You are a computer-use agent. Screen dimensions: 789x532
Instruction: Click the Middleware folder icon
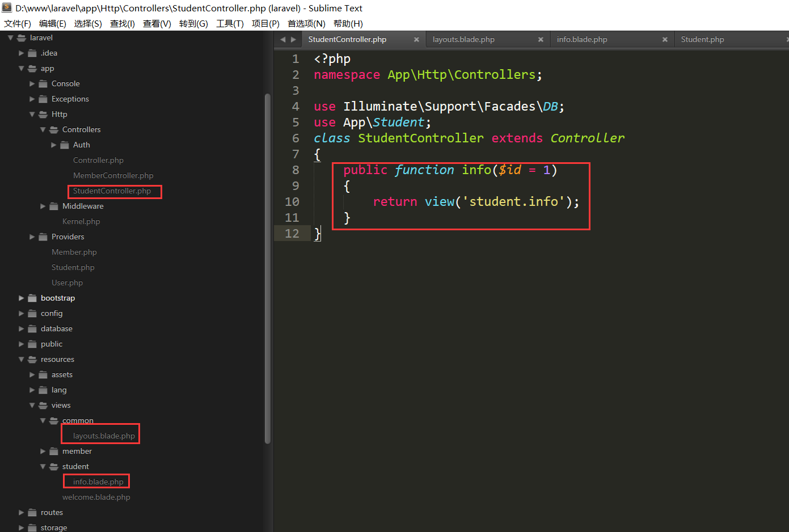pos(54,206)
